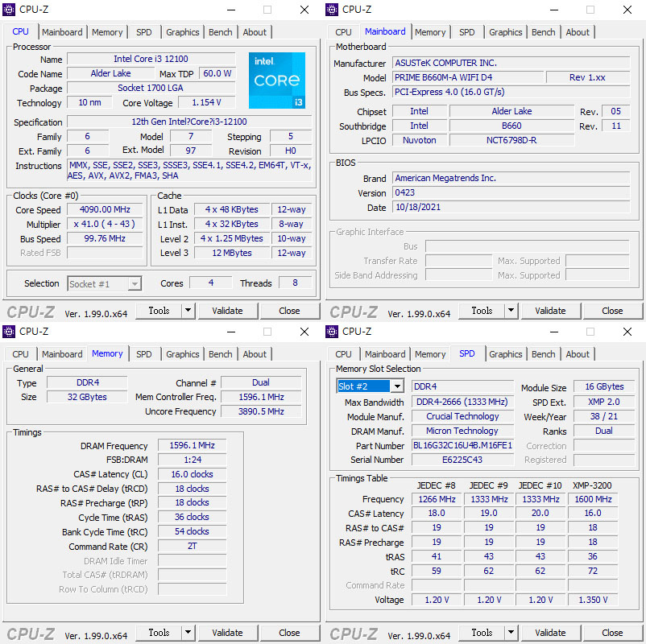Open Tools dropdown arrow in Mainboard window
The image size is (646, 644).
(x=511, y=311)
